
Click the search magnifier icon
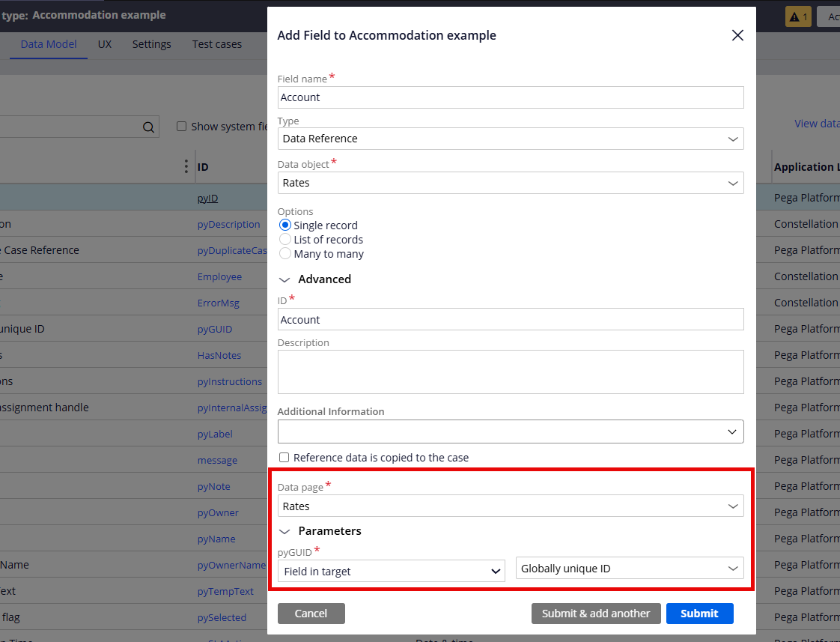point(147,126)
